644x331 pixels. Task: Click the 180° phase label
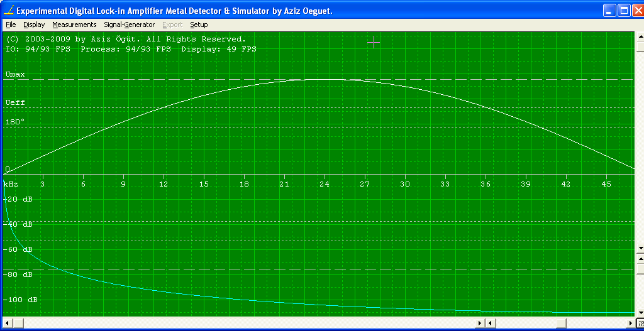pos(15,122)
